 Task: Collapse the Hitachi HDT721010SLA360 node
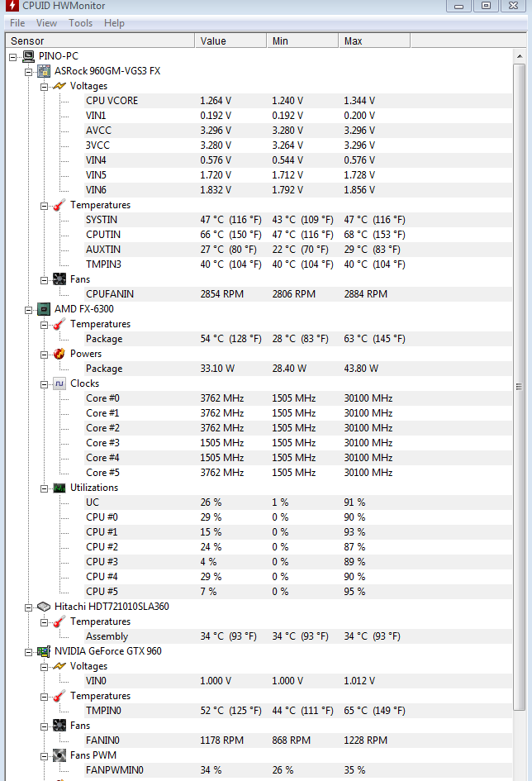28,607
